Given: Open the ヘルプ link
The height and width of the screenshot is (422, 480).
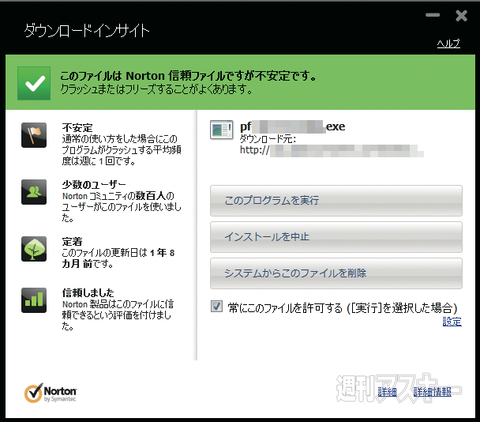Looking at the screenshot, I should [x=449, y=44].
